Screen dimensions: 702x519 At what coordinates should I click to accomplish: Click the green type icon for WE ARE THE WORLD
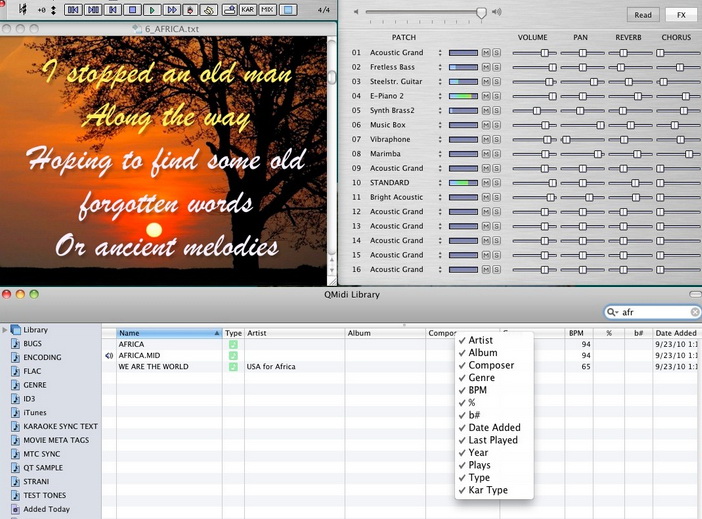click(233, 367)
